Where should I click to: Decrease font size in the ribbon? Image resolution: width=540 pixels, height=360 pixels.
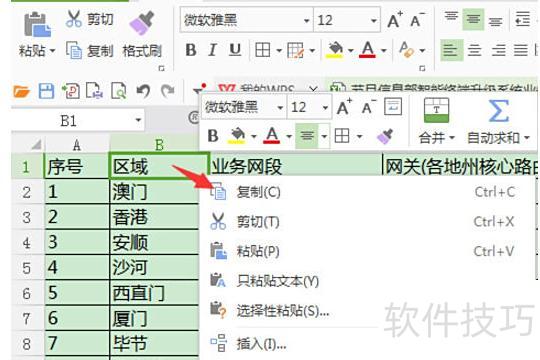pyautogui.click(x=418, y=20)
